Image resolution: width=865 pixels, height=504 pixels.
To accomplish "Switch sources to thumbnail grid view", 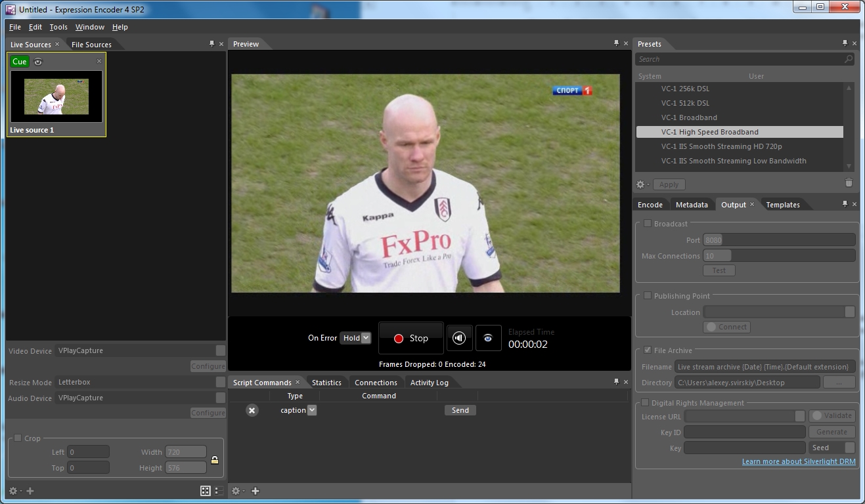I will point(206,491).
